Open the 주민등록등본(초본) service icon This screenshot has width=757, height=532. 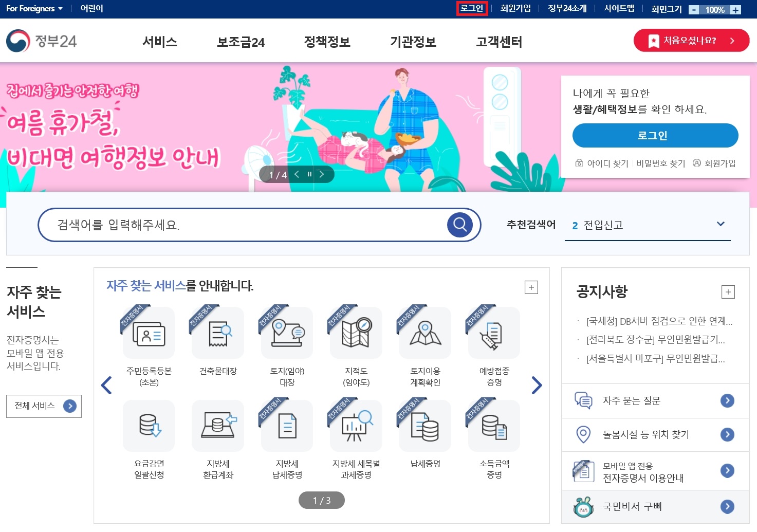click(x=149, y=333)
